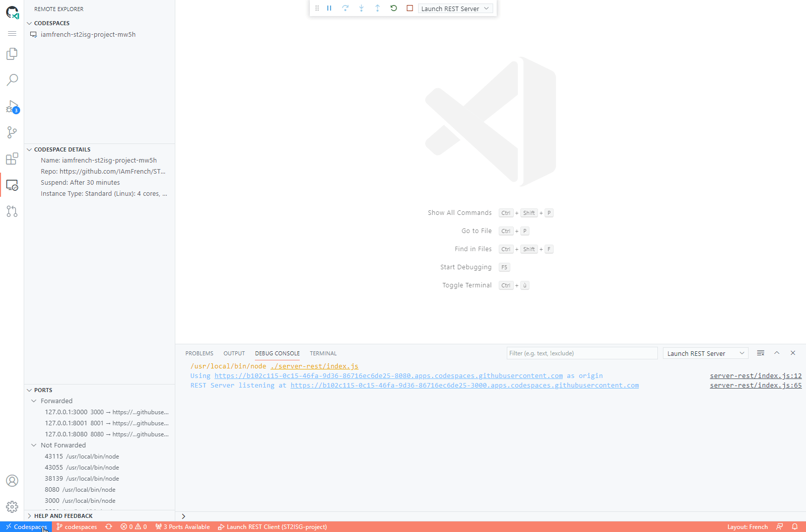Screen dimensions: 806x532
Task: Open the hamburger application menu
Action: [12, 33]
